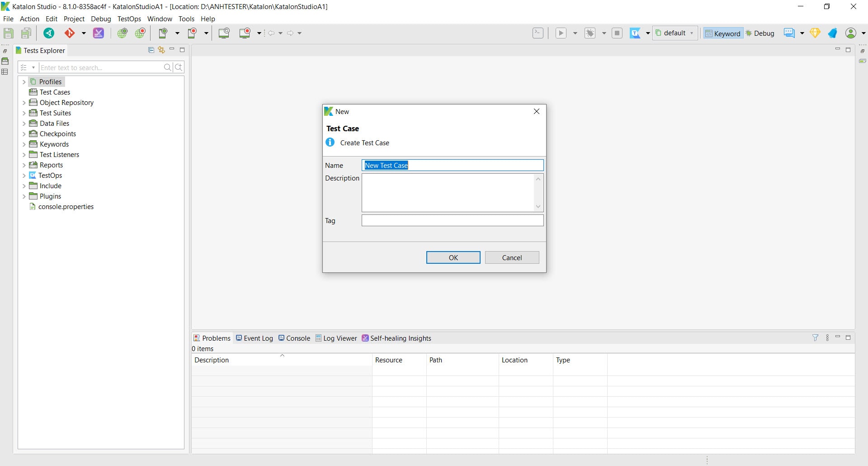The image size is (868, 466).
Task: Confirm with the OK button
Action: (x=453, y=257)
